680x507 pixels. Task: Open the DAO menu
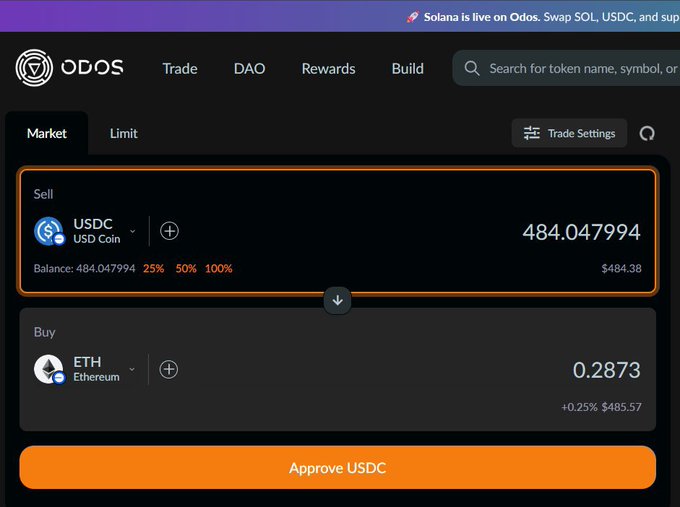pyautogui.click(x=249, y=69)
